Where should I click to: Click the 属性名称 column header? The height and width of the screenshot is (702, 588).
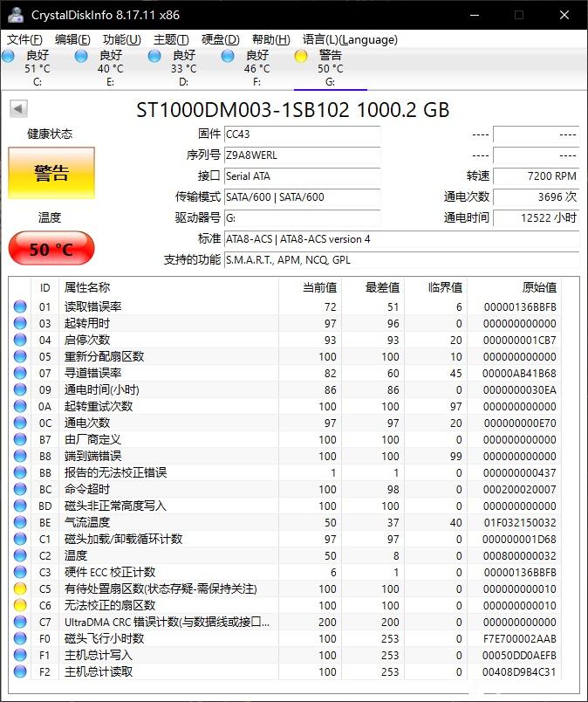pos(168,287)
